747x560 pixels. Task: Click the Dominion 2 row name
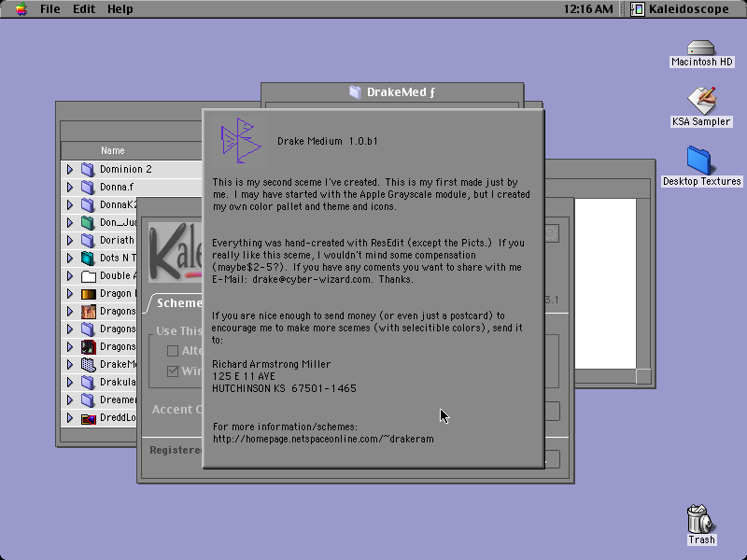click(x=126, y=169)
